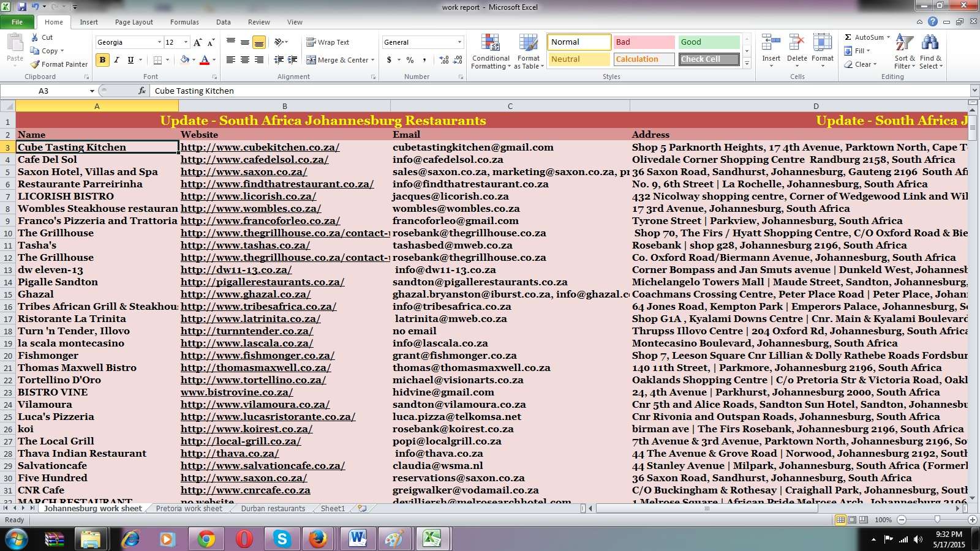This screenshot has width=980, height=551.
Task: Enable Wrap Text
Action: click(328, 42)
